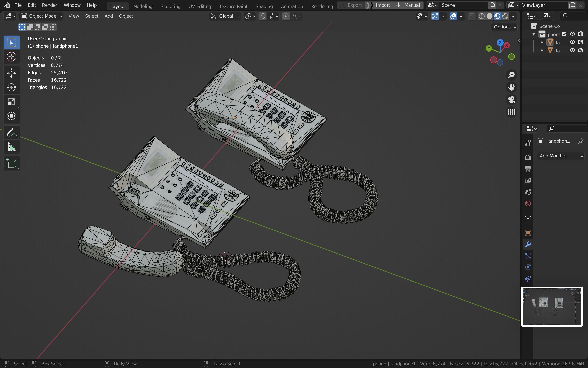Activate the 3D Cursor tool
The image size is (588, 368).
(x=11, y=57)
